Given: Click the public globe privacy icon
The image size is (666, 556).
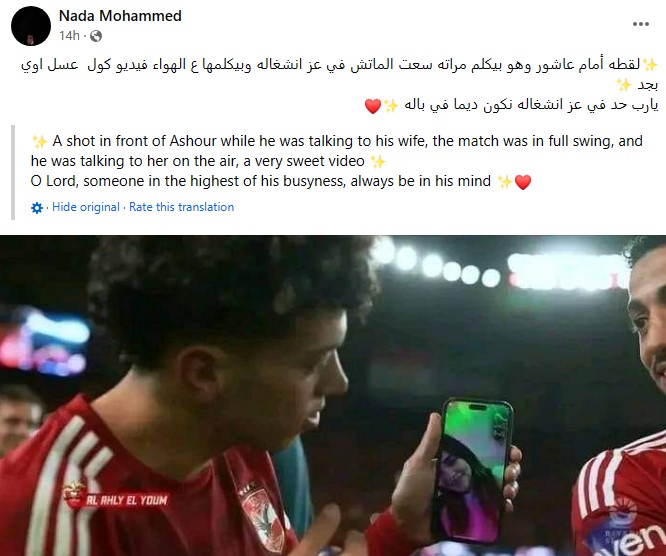Looking at the screenshot, I should [96, 36].
